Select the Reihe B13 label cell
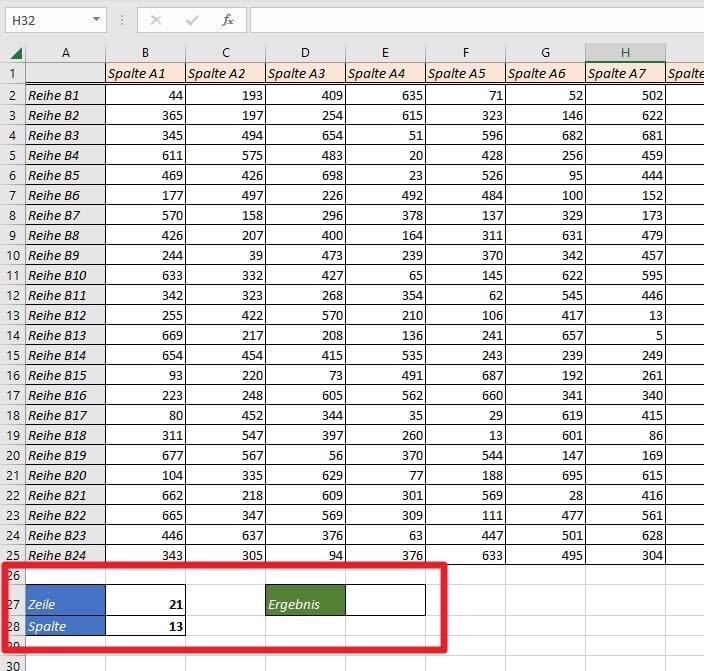This screenshot has height=671, width=704. coord(66,336)
